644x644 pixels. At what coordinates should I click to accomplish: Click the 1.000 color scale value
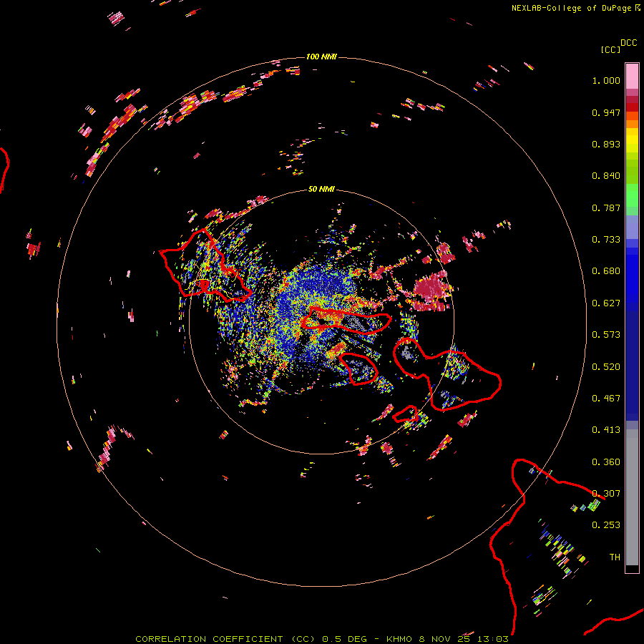(606, 80)
